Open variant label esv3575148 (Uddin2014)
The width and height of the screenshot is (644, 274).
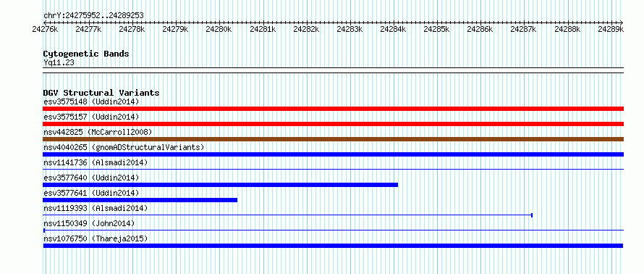pos(91,101)
